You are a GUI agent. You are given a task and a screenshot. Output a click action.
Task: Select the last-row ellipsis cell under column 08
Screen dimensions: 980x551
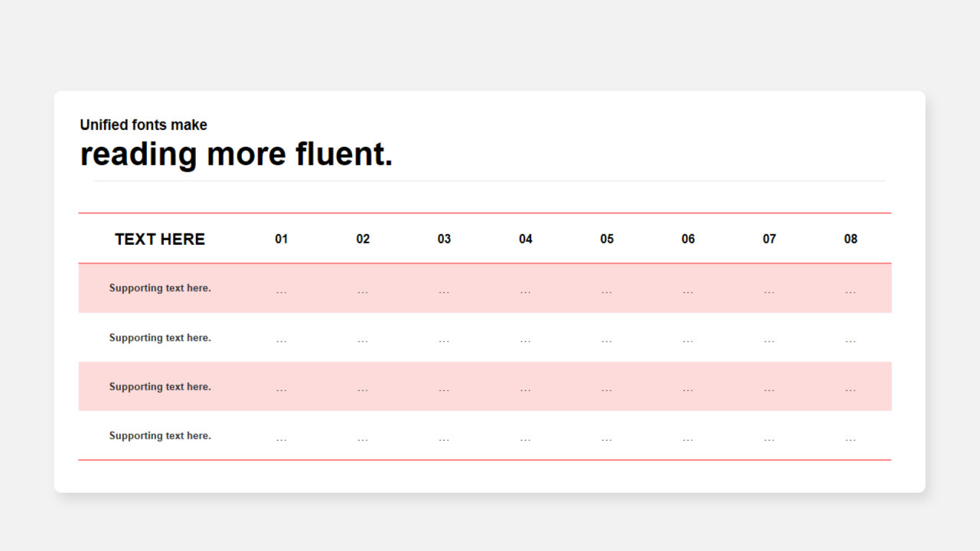point(851,439)
